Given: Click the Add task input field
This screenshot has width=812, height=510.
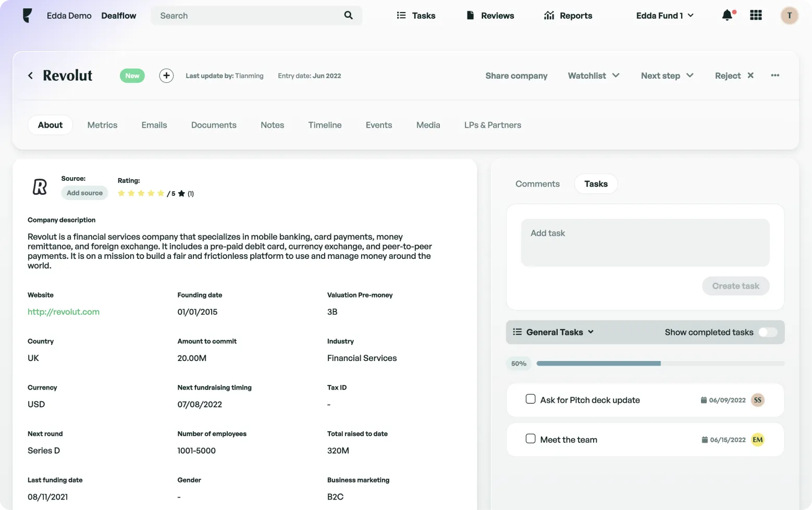Looking at the screenshot, I should click(x=645, y=242).
